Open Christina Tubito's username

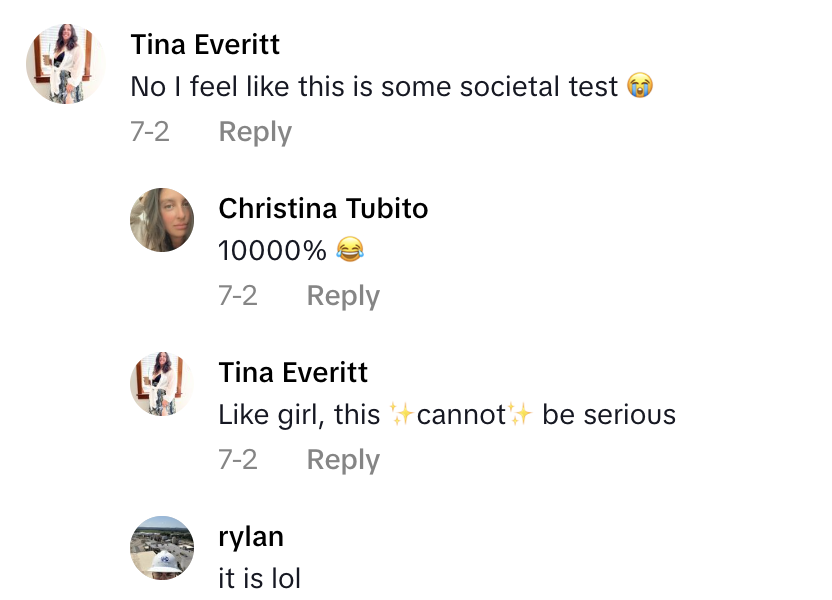click(x=323, y=208)
